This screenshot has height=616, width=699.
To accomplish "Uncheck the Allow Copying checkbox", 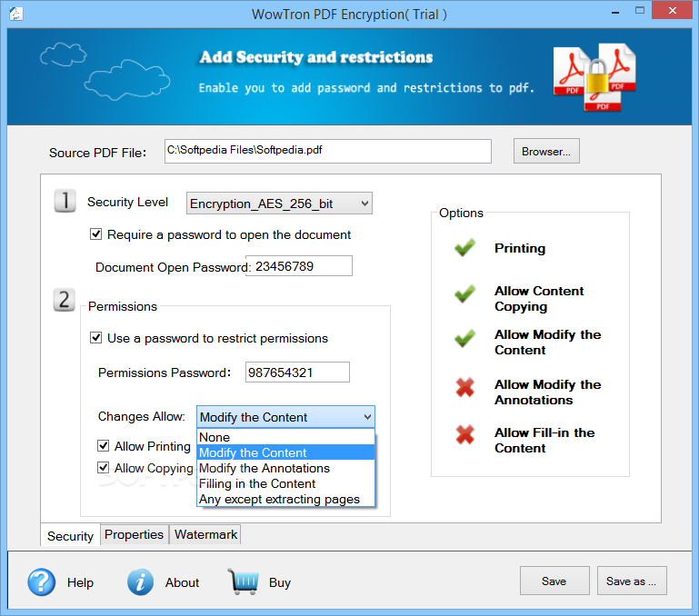I will tap(103, 467).
